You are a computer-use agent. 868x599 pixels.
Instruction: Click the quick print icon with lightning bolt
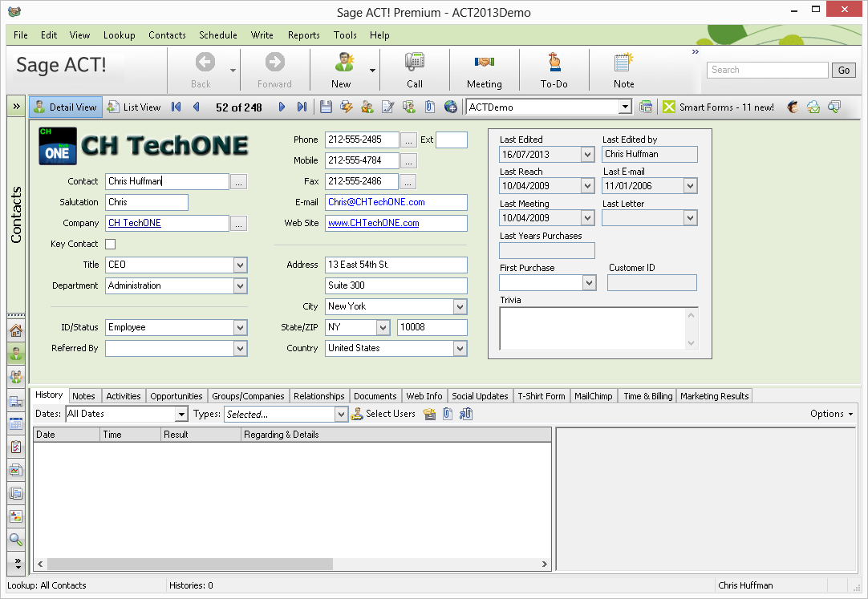point(347,107)
